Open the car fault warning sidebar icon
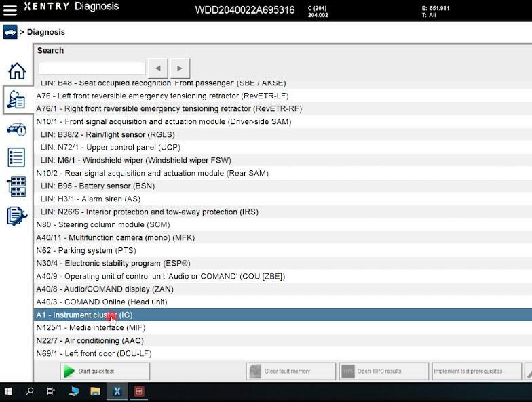This screenshot has height=402, width=532. click(x=16, y=129)
